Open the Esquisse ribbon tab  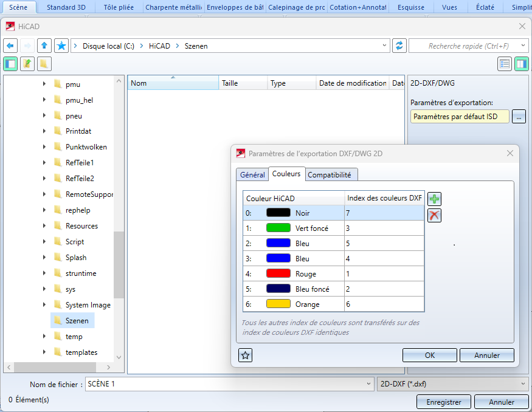click(411, 7)
